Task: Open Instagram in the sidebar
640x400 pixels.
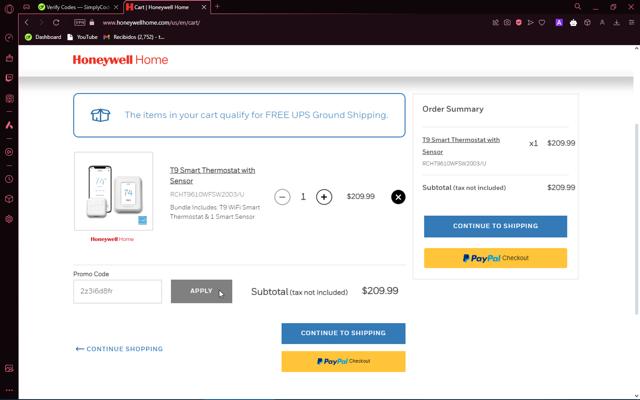Action: pos(9,98)
